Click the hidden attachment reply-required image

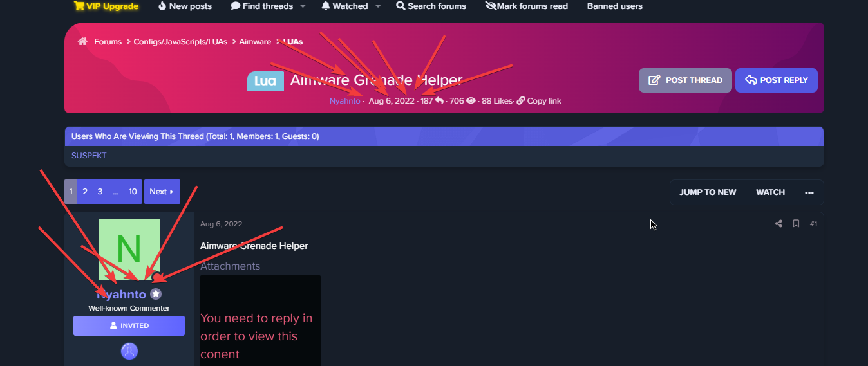(x=260, y=320)
